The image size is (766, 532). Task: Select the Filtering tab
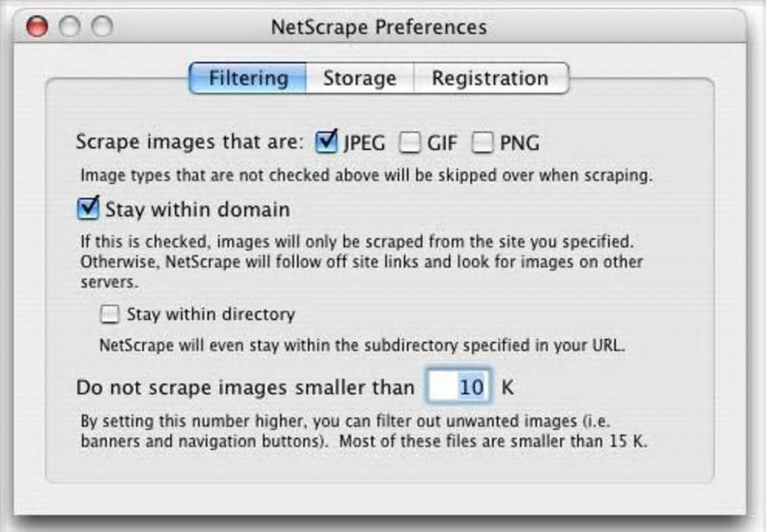(x=248, y=79)
